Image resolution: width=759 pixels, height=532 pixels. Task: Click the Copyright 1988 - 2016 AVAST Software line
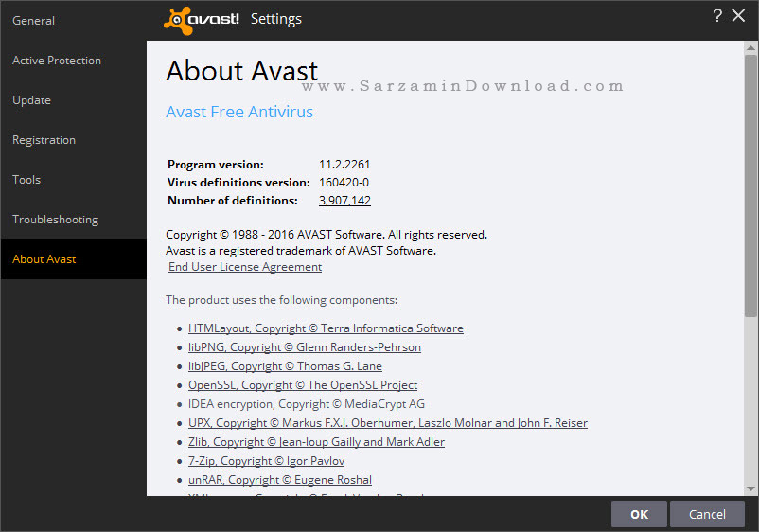pyautogui.click(x=327, y=235)
